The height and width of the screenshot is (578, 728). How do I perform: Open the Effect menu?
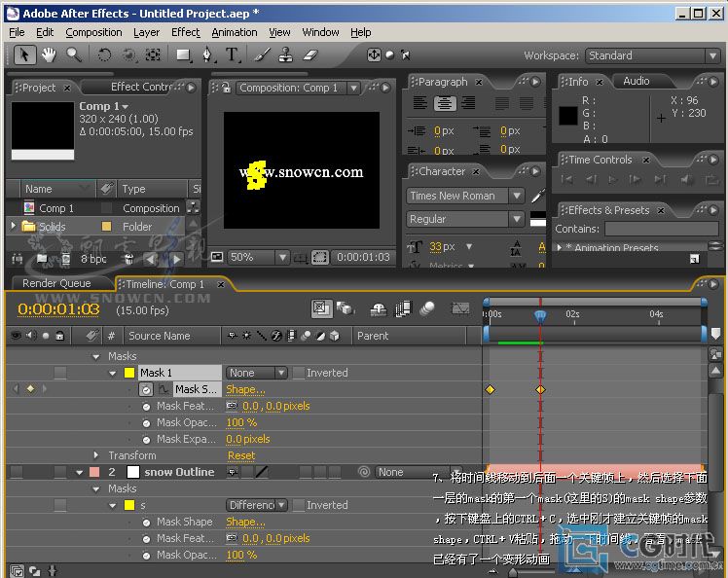point(185,32)
